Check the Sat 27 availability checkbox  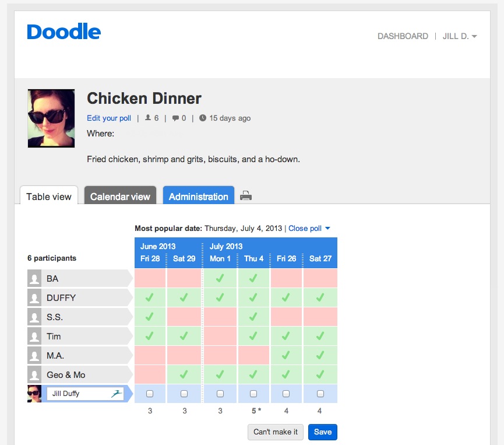[320, 394]
